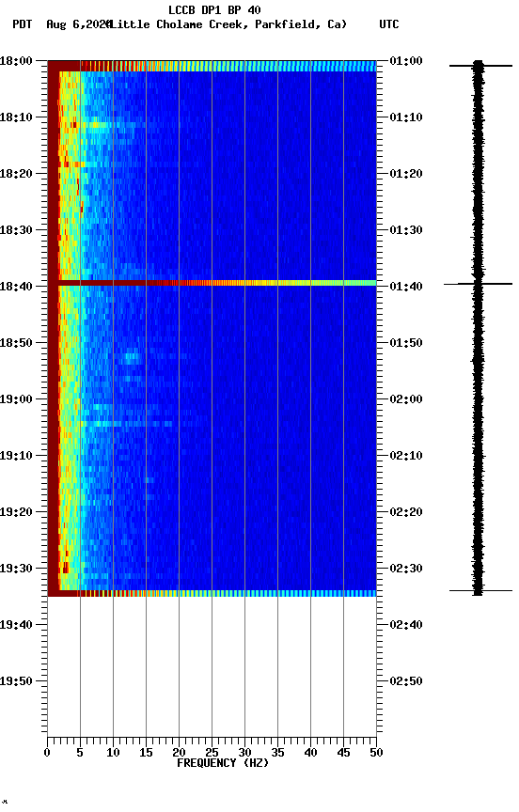
Task: Click the location text 'Little Cholame Creek, Parkfield, Ca'
Action: [x=228, y=24]
